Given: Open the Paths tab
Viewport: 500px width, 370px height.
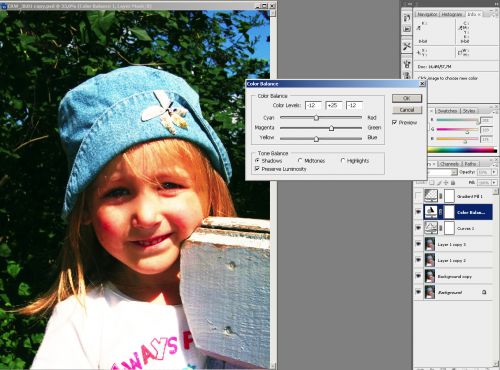Looking at the screenshot, I should [x=470, y=164].
